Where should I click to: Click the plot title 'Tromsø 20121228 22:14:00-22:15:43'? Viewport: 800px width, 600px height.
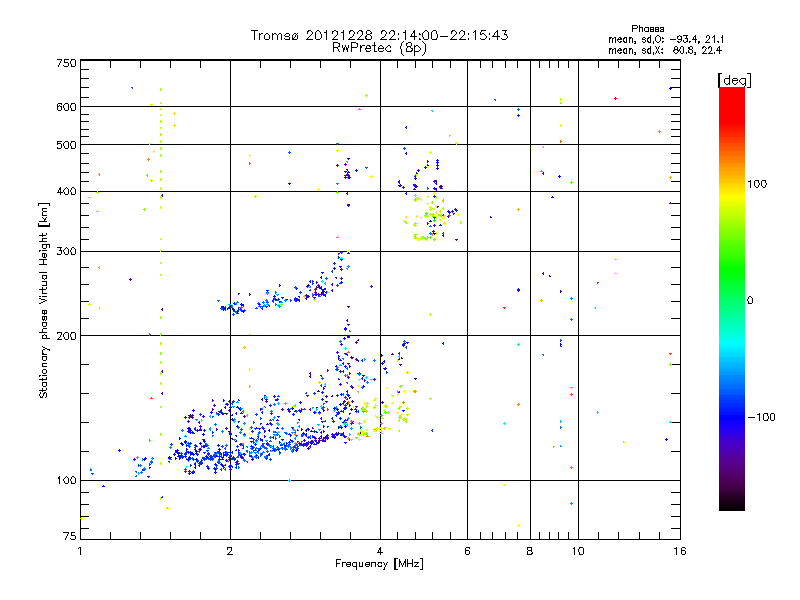click(379, 35)
